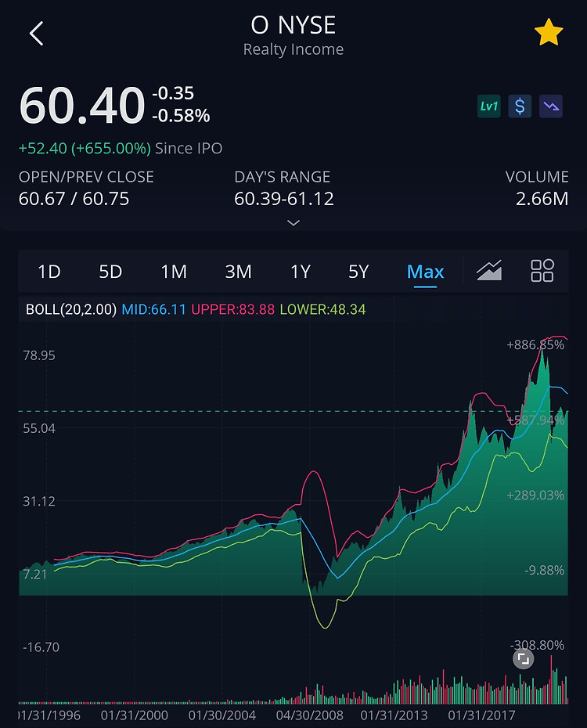Viewport: 587px width, 728px height.
Task: Tap the 01/30/2004 date axis label
Action: 221,715
